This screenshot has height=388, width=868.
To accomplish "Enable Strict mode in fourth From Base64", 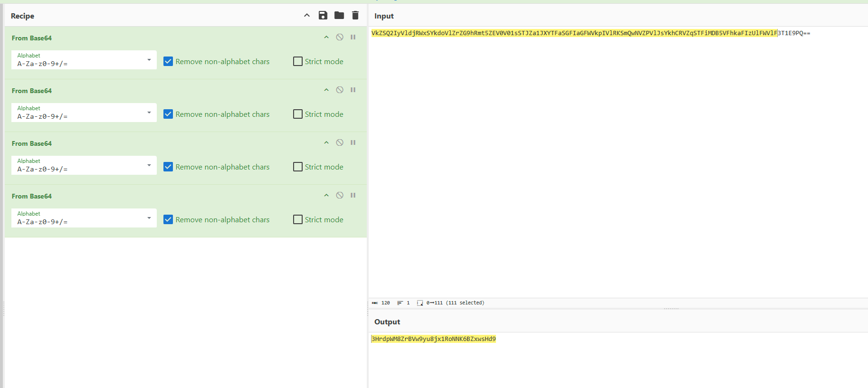I will point(298,219).
